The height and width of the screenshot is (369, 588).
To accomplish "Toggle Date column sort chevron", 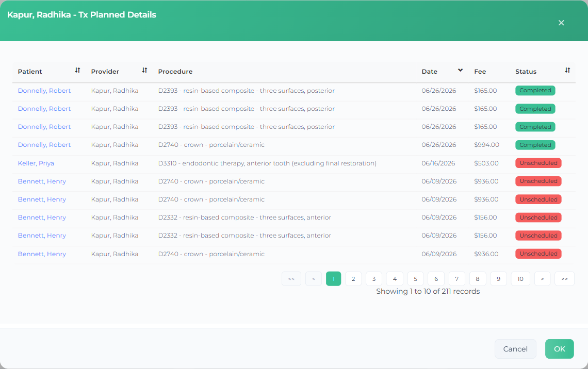I will (x=460, y=71).
